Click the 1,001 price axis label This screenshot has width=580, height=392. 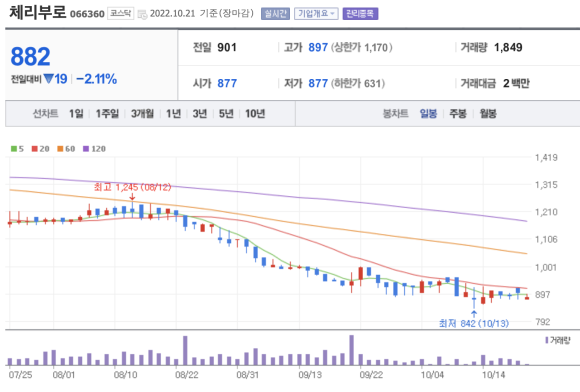click(546, 267)
